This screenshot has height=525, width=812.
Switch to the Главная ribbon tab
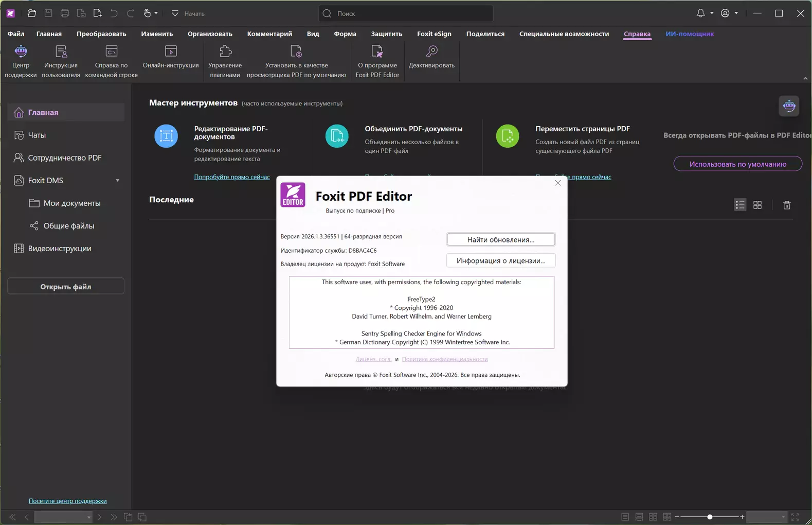click(49, 34)
